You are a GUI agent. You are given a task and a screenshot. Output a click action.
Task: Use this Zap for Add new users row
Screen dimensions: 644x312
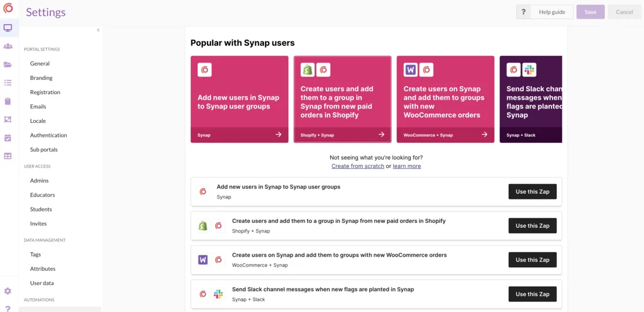532,192
